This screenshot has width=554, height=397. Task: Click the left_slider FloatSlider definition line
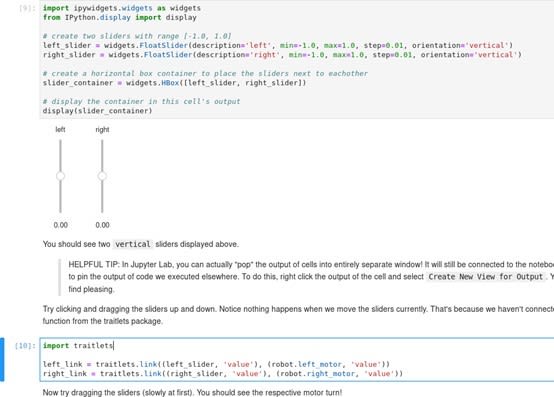click(278, 46)
